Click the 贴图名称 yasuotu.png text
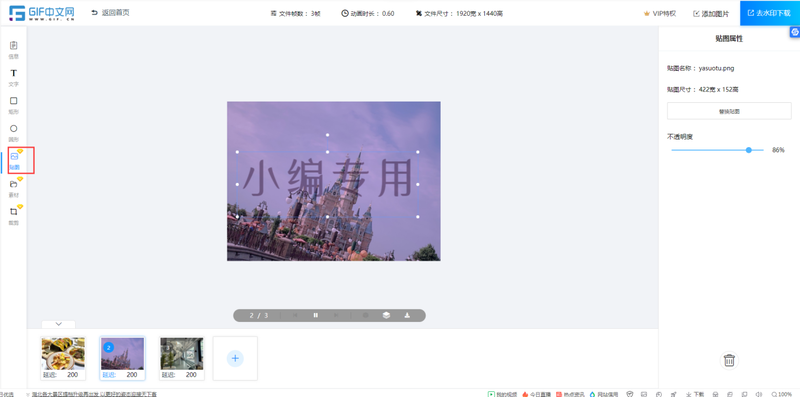The width and height of the screenshot is (800, 397). pos(701,68)
